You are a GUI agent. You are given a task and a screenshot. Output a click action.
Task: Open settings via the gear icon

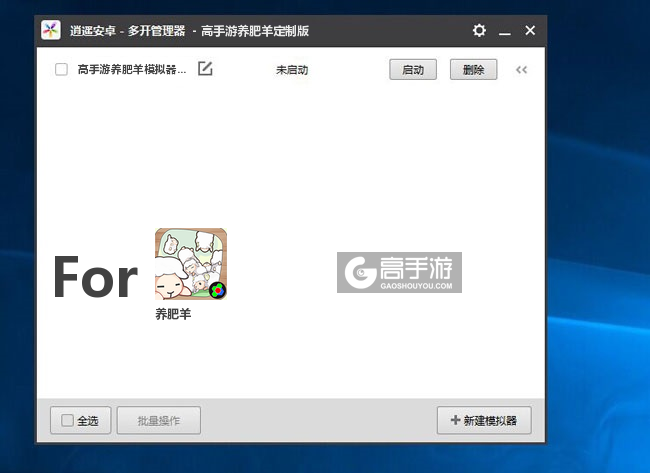point(479,30)
